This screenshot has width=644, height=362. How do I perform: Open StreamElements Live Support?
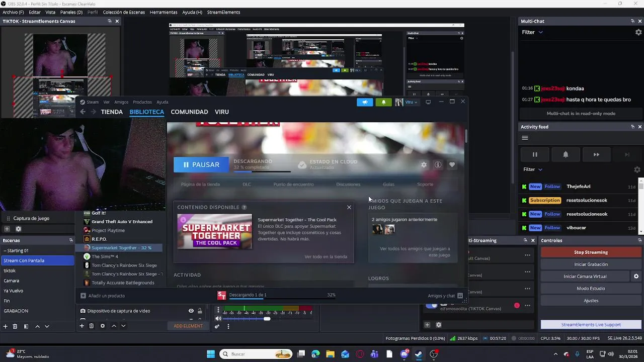(x=591, y=325)
